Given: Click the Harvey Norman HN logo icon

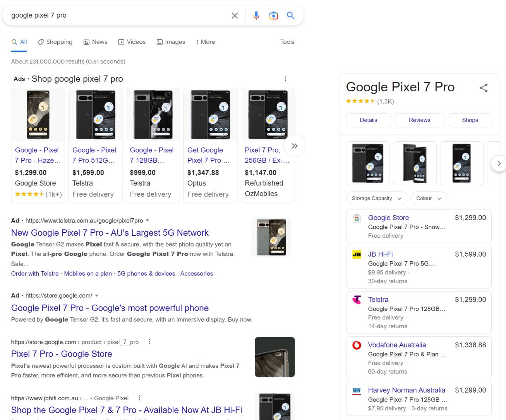Looking at the screenshot, I should point(357,391).
